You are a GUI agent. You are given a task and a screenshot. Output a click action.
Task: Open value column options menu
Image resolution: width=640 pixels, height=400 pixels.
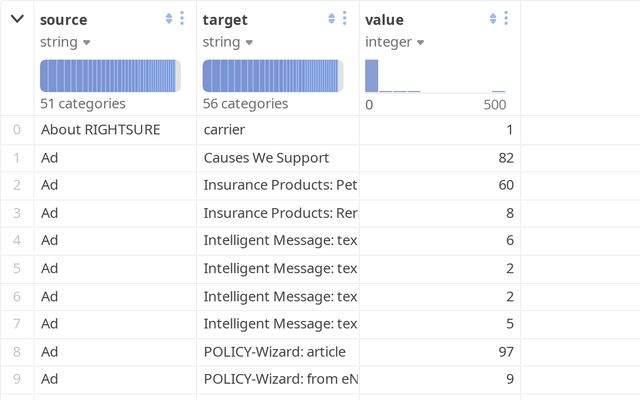506,19
